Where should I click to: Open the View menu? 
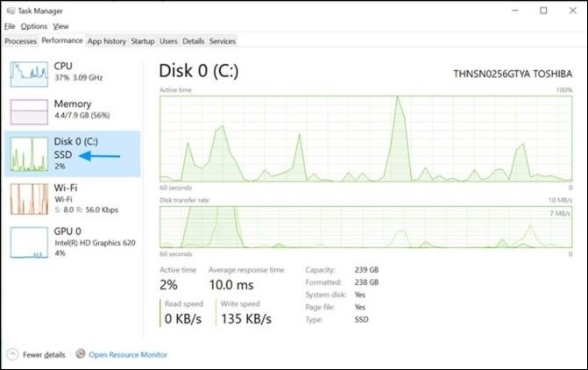[60, 26]
